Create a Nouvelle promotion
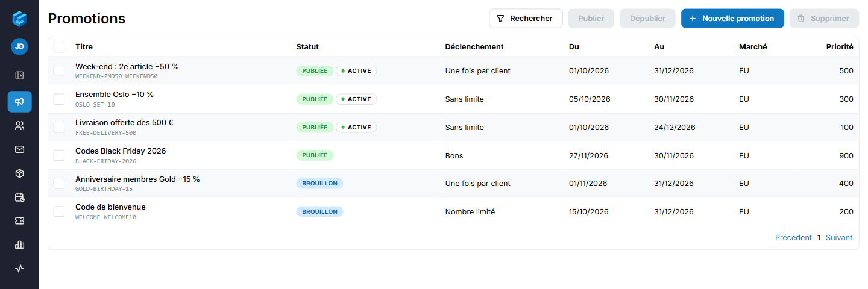 coord(732,19)
